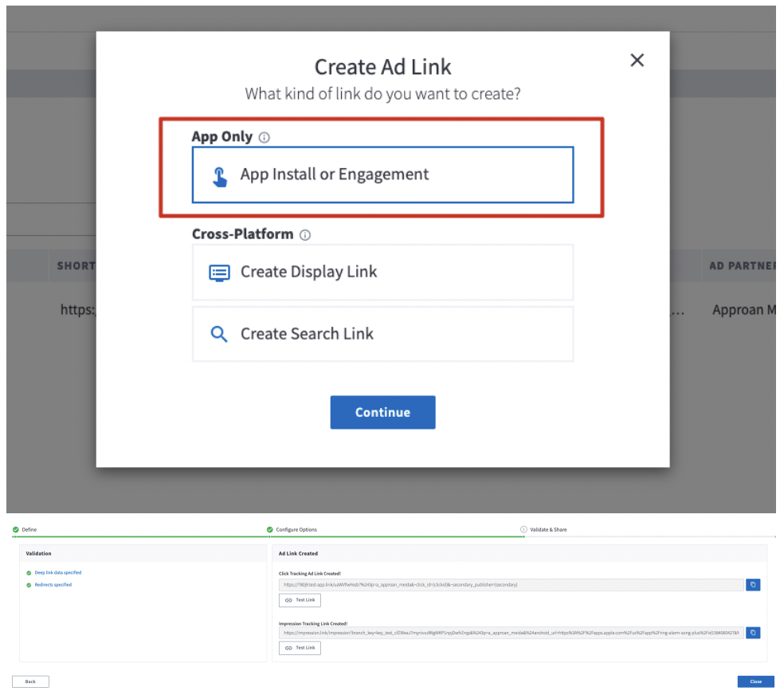
Task: Click the blue Close button
Action: [x=755, y=681]
